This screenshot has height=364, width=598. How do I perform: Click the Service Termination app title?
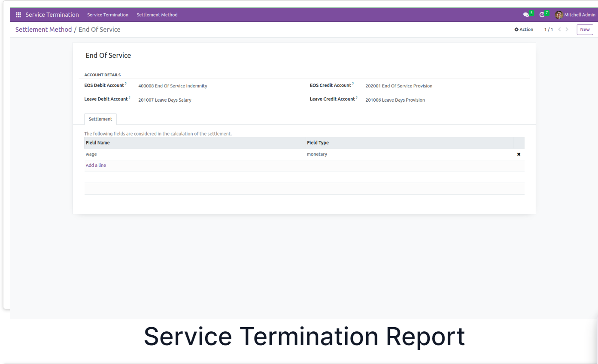pyautogui.click(x=52, y=15)
